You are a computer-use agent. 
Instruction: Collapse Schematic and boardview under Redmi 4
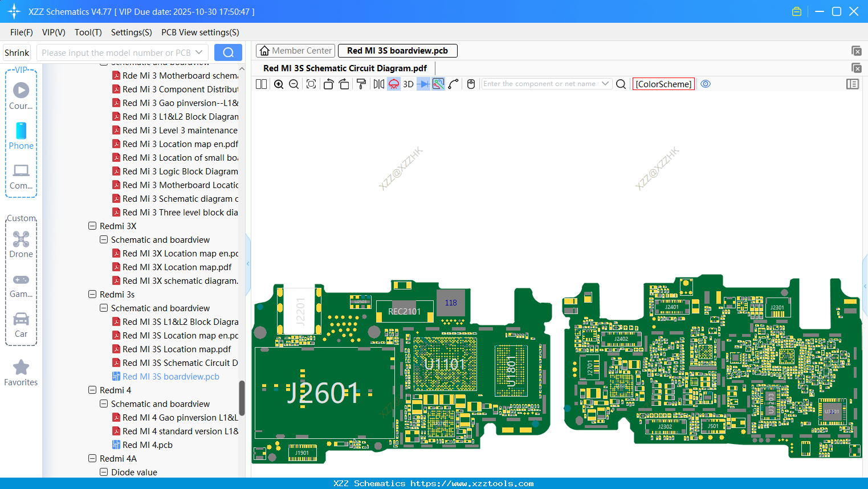tap(104, 404)
